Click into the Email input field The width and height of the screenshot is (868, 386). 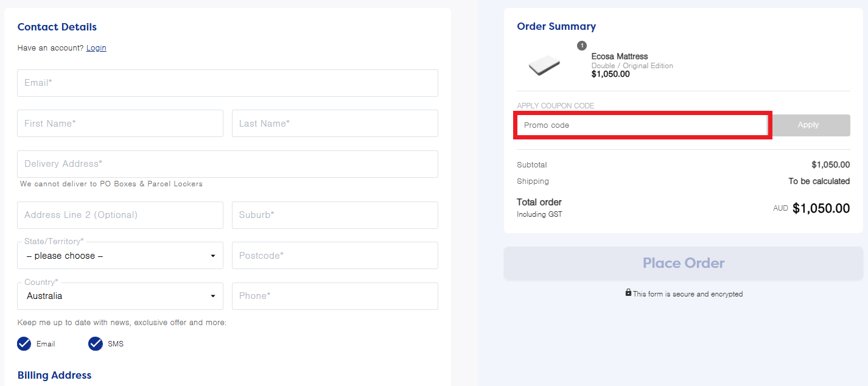click(227, 83)
